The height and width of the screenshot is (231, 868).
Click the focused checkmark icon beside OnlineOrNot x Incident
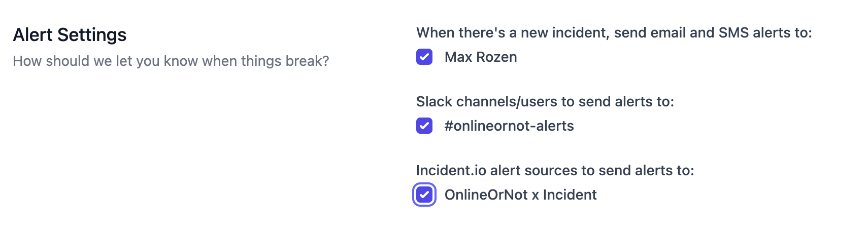[424, 195]
